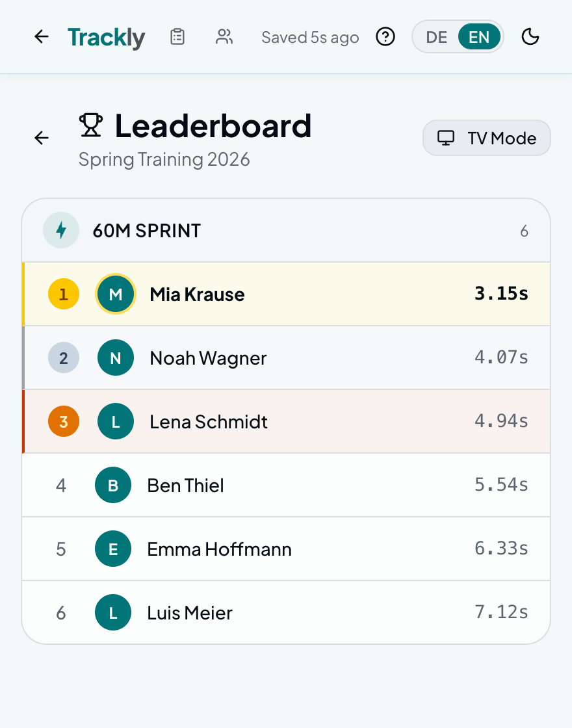Click the Saved 5s ago status label
This screenshot has width=572, height=728.
pyautogui.click(x=310, y=37)
